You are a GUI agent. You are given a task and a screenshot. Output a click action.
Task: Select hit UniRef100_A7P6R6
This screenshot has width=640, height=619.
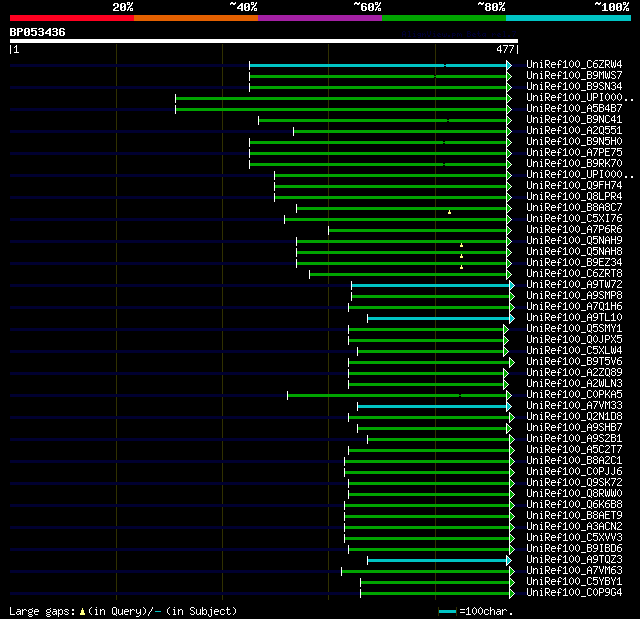pos(574,230)
